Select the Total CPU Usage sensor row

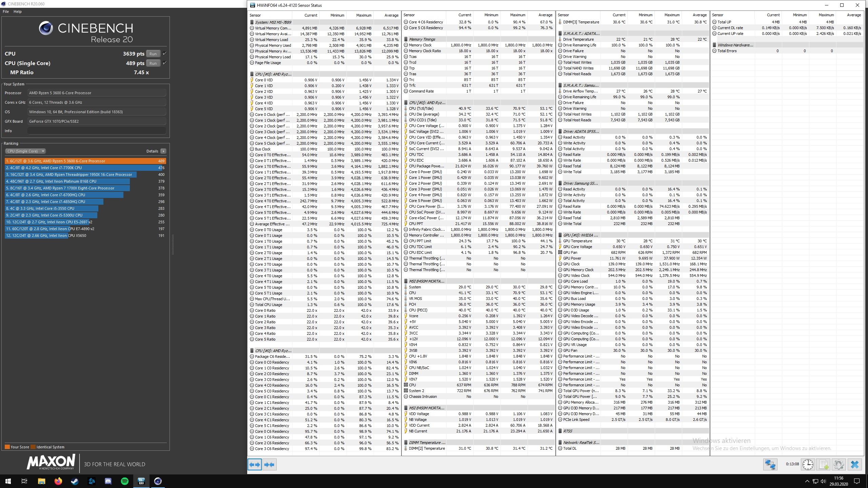(x=324, y=305)
